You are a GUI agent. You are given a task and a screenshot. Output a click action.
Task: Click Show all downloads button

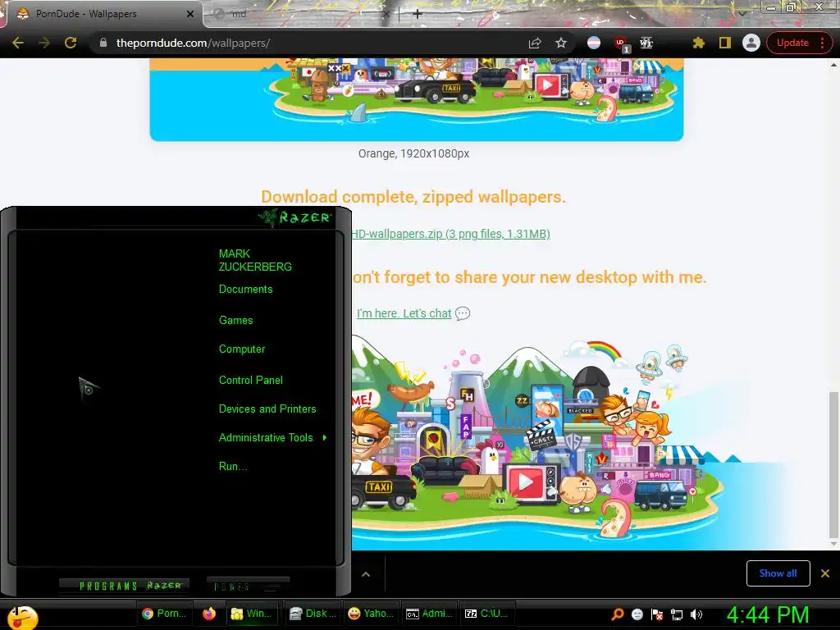[x=778, y=573]
